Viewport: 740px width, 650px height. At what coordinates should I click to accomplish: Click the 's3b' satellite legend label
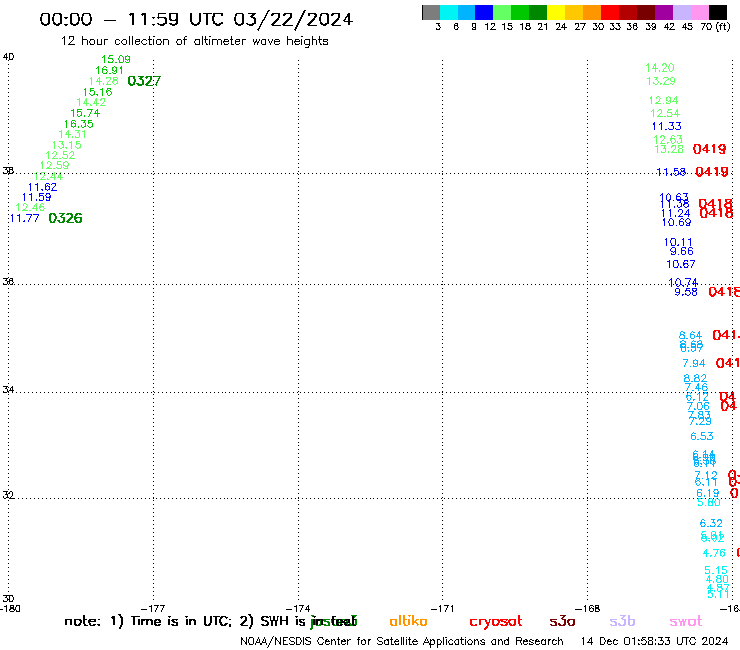tap(622, 622)
